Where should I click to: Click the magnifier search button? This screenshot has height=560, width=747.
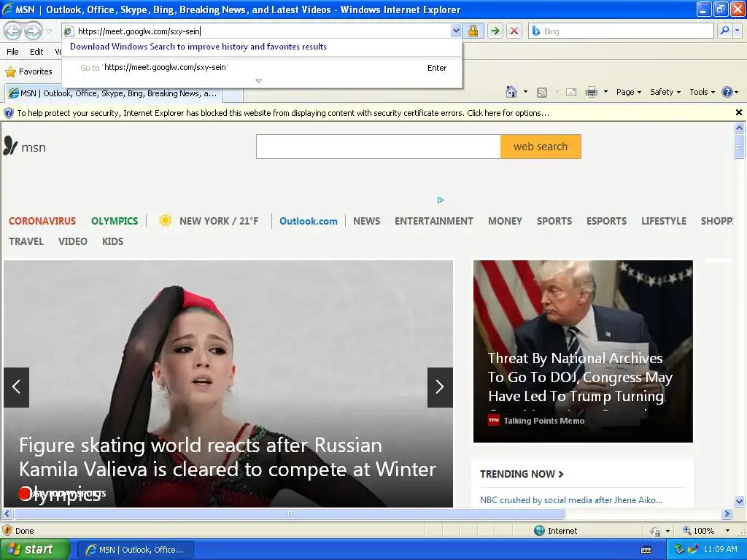[724, 31]
